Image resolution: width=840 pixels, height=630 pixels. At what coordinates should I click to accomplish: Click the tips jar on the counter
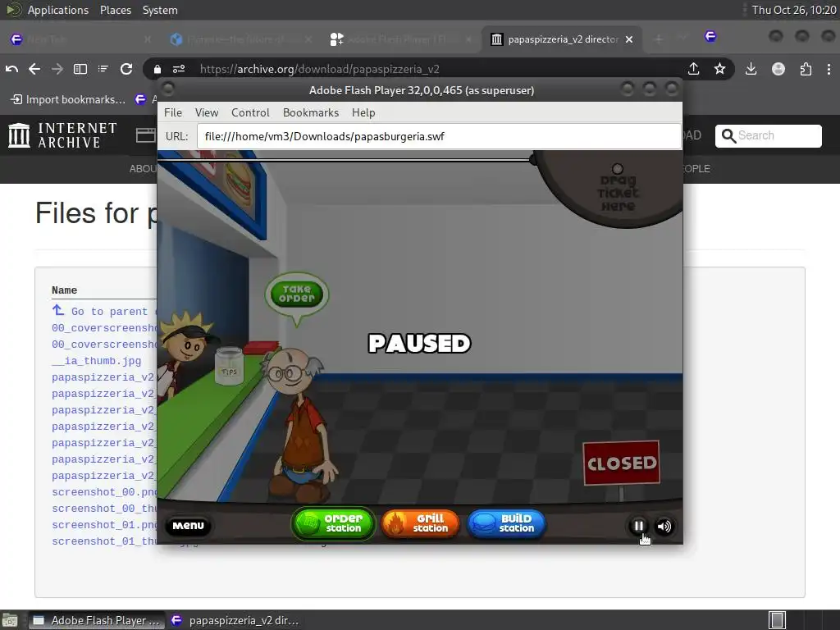230,365
